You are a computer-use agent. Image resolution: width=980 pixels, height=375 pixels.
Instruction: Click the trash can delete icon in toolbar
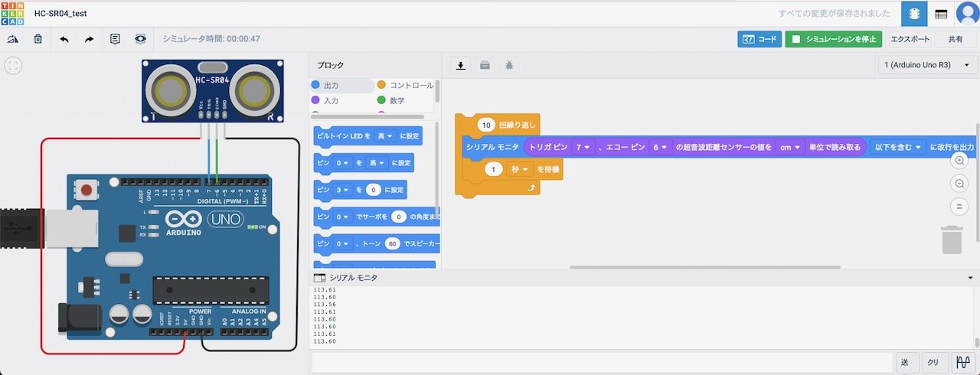coord(38,39)
